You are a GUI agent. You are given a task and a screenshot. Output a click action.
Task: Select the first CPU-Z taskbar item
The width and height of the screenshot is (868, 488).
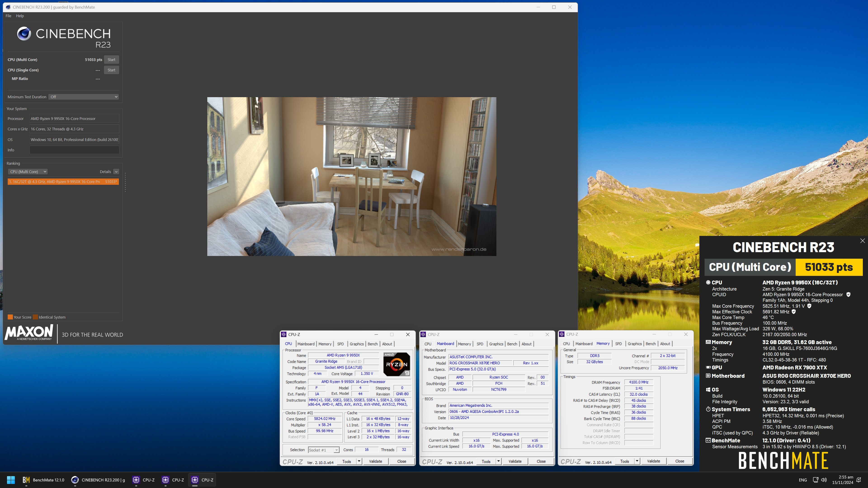tap(144, 480)
